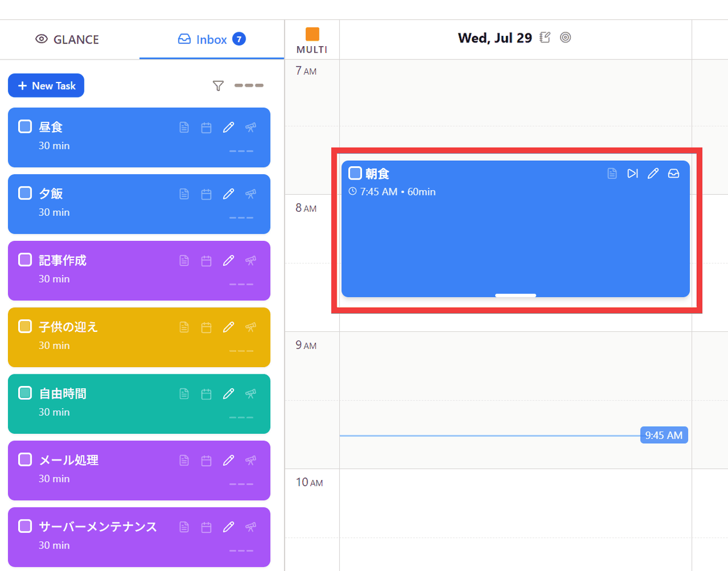
Task: Click telescope icon on 昼食 task
Action: [x=251, y=127]
